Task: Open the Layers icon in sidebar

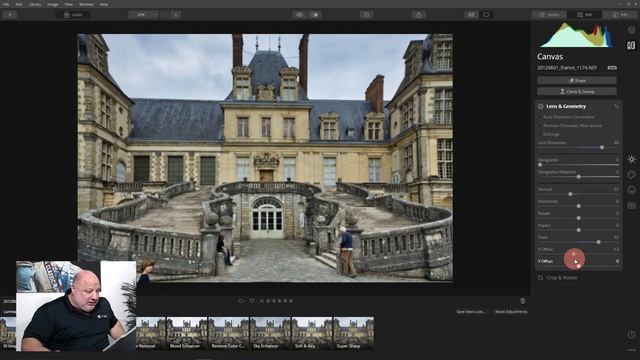Action: coord(631,30)
